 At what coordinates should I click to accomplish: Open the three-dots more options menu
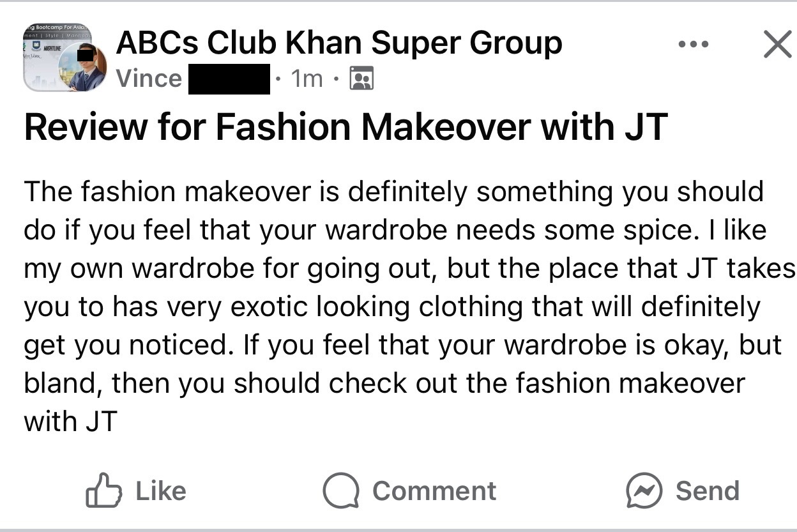click(x=694, y=45)
